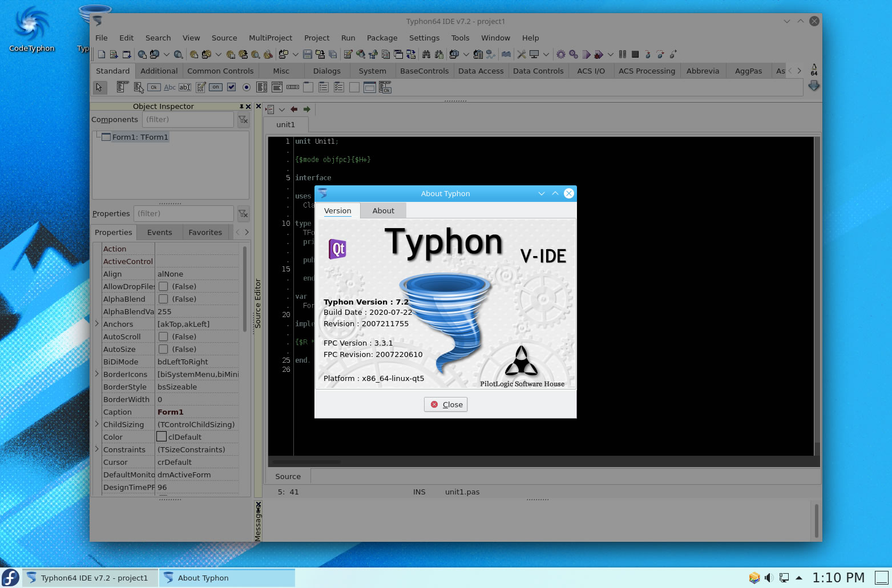The height and width of the screenshot is (588, 892).
Task: Click the Properties filter input field
Action: click(183, 214)
